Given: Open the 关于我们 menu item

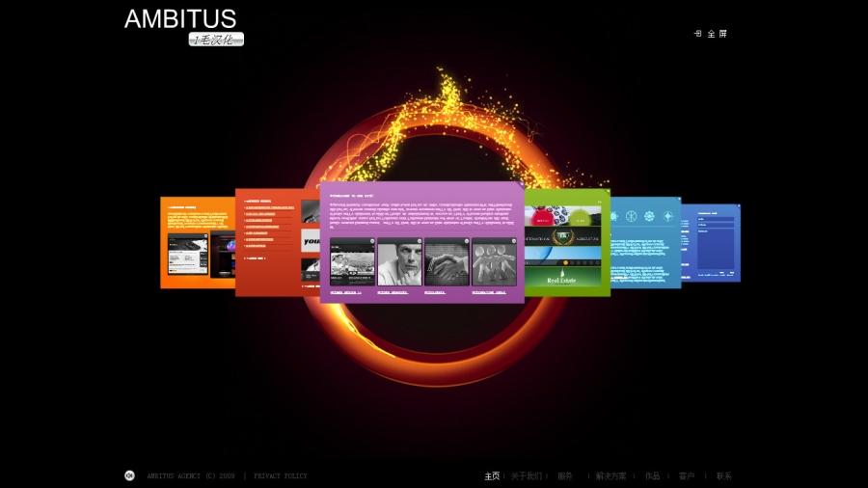Looking at the screenshot, I should point(527,475).
